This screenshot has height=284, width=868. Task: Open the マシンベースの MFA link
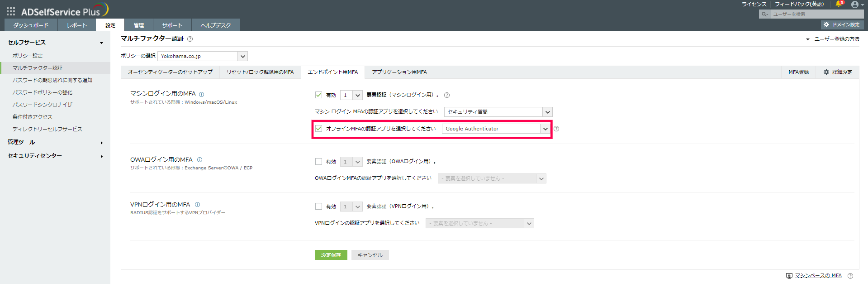tap(818, 275)
